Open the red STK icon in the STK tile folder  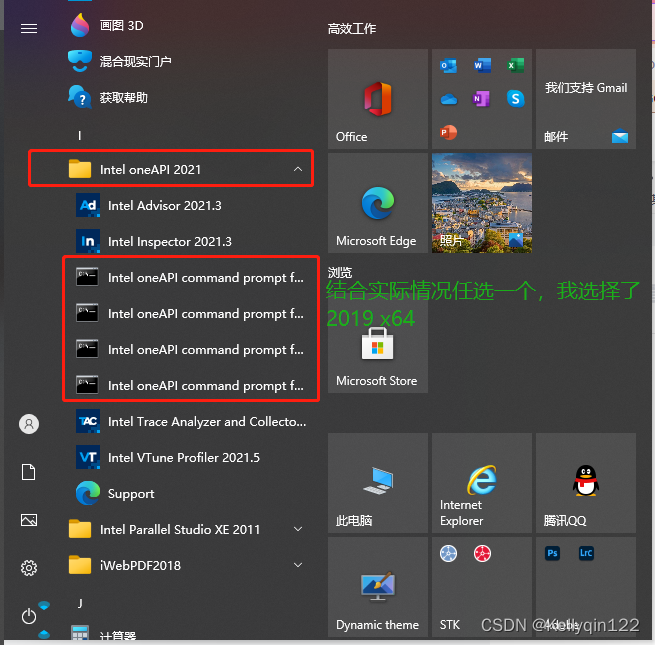482,554
